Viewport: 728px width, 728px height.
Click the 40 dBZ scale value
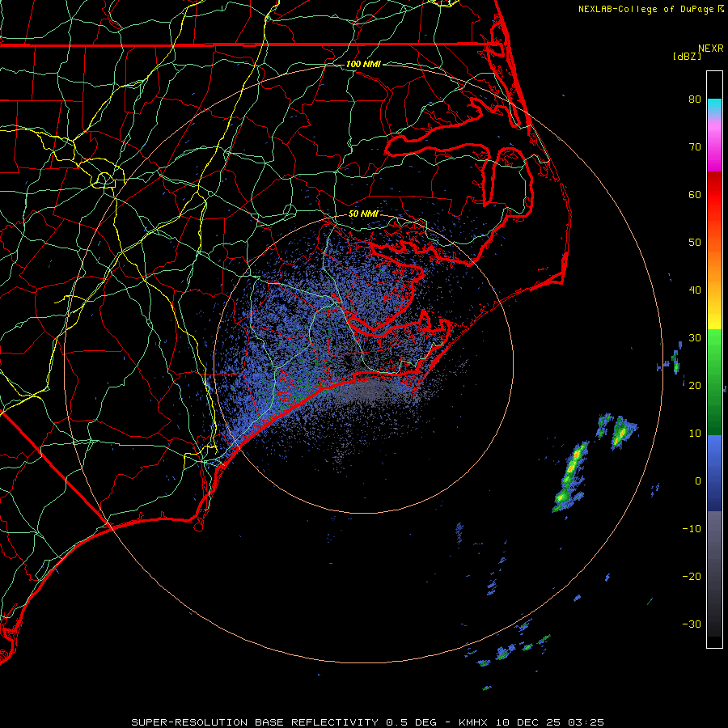[695, 290]
